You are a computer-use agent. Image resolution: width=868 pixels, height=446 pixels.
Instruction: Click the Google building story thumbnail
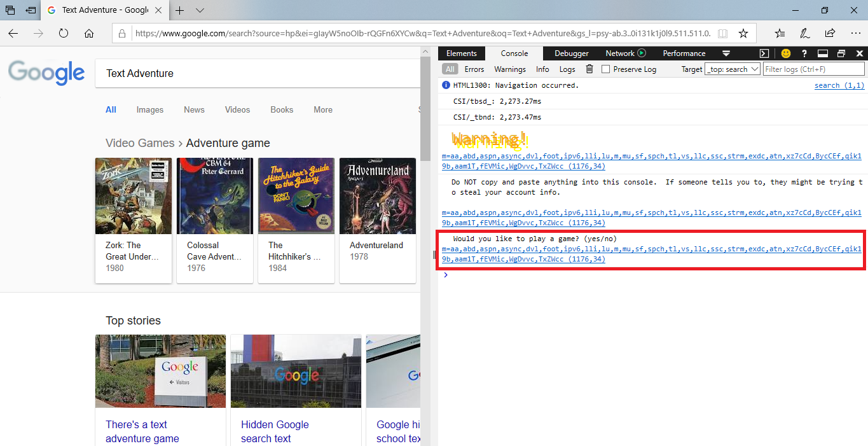tap(296, 371)
